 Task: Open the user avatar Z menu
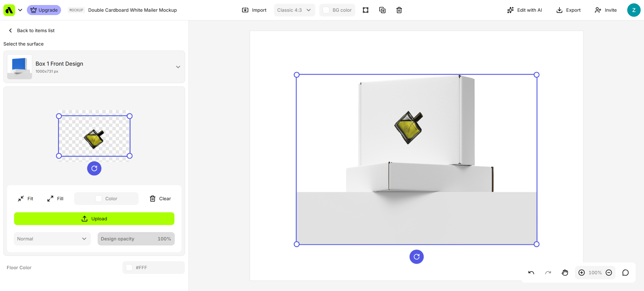(634, 10)
